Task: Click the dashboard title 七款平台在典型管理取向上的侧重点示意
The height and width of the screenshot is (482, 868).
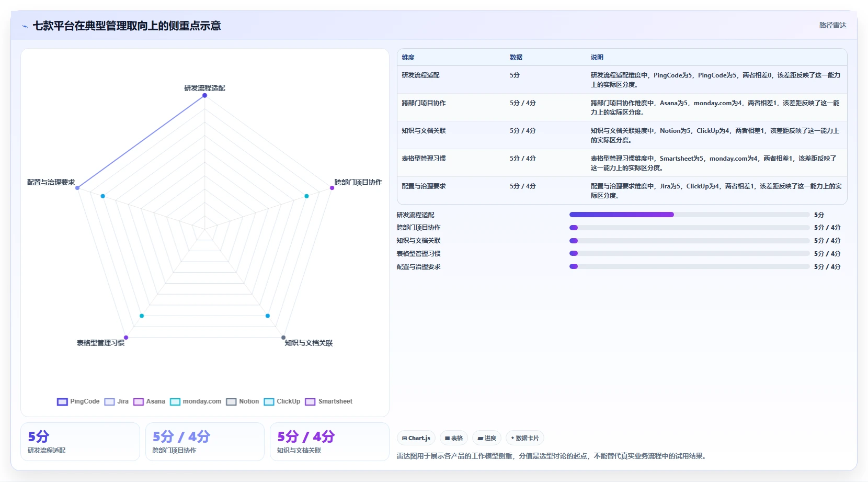Action: pos(127,26)
